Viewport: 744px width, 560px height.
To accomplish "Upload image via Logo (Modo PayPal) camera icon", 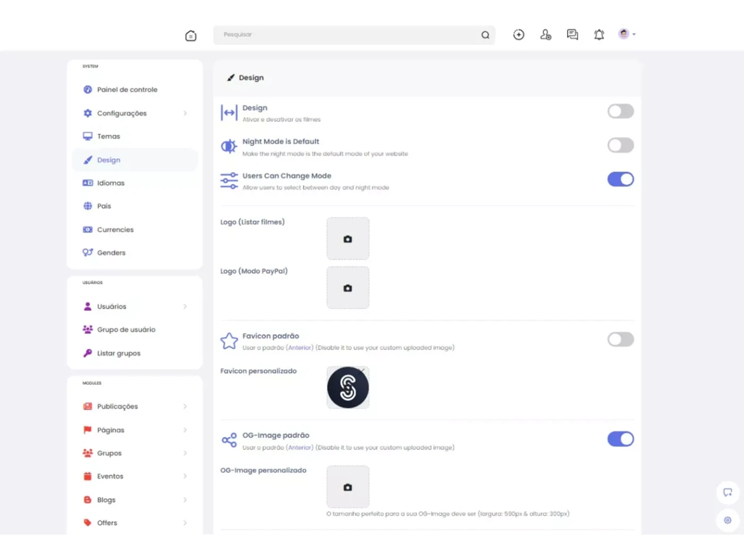I will pos(348,288).
